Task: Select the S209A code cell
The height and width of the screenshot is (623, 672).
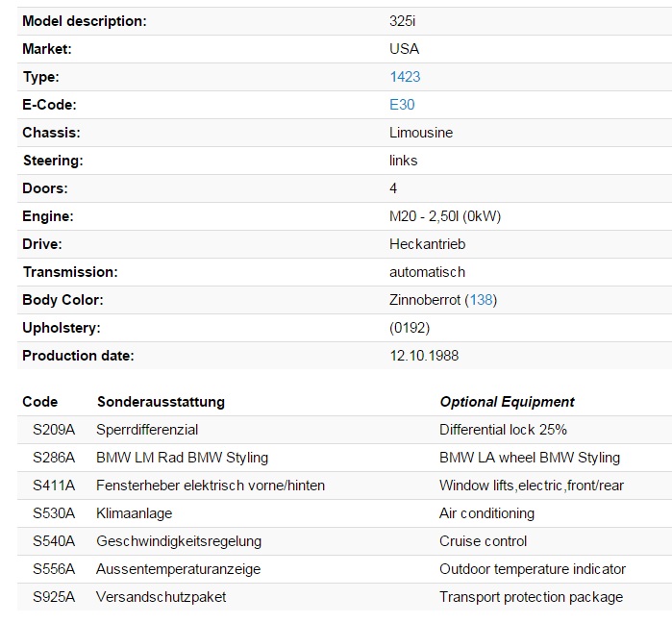Action: coord(54,430)
